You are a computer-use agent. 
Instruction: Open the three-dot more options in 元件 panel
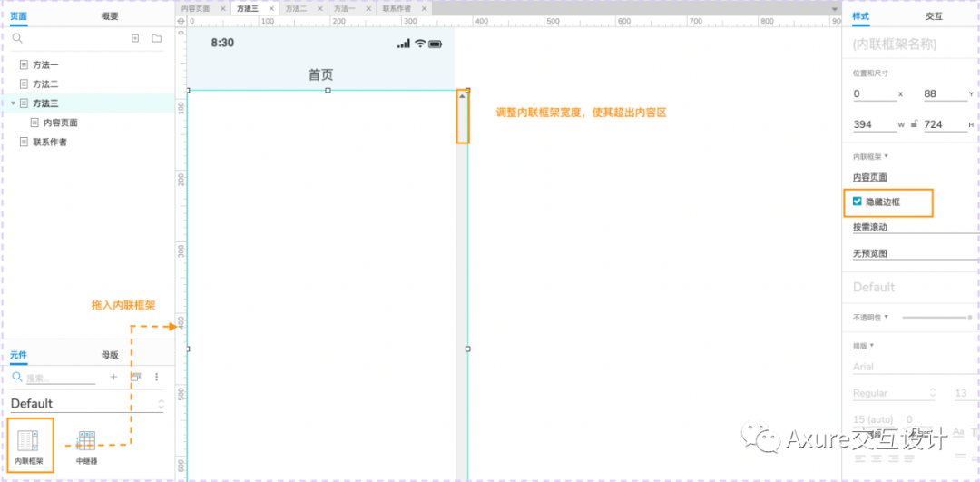coord(157,377)
